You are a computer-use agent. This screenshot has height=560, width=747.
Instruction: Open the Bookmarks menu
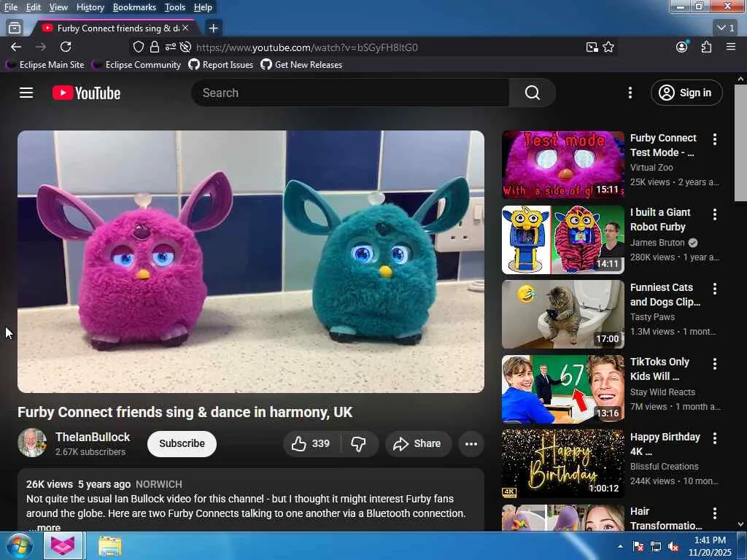(x=134, y=7)
